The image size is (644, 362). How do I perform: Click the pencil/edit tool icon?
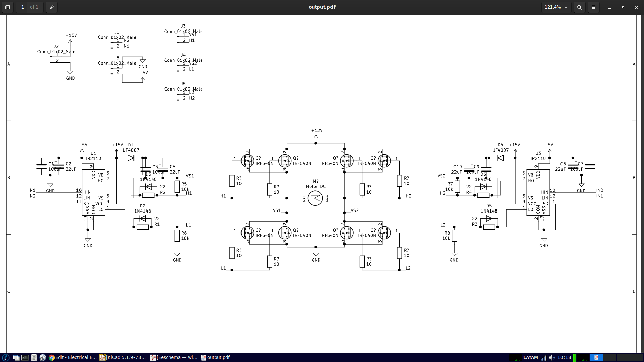click(51, 7)
